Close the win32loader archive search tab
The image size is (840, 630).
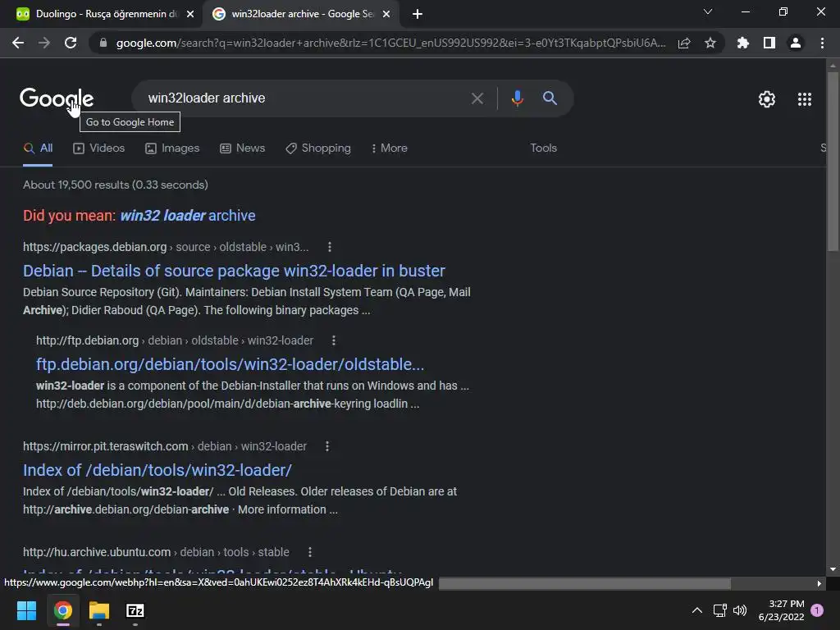[386, 14]
